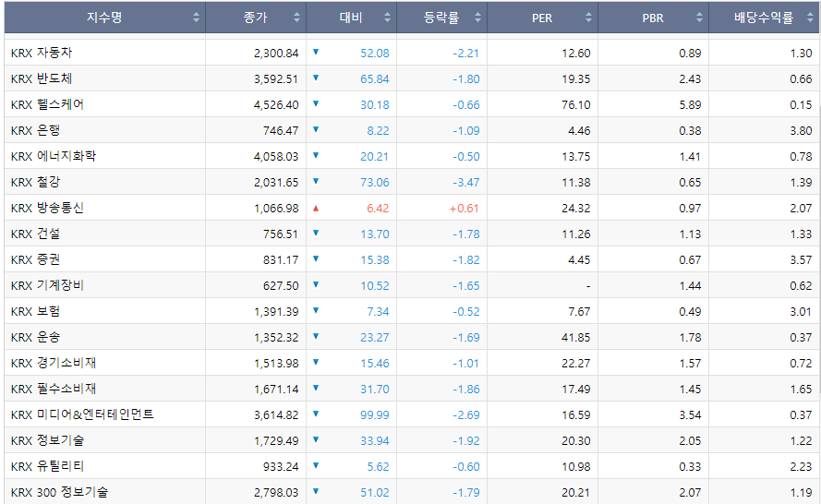Sort by the 지수명 column sort arrows
This screenshot has height=504, width=821.
pos(196,18)
